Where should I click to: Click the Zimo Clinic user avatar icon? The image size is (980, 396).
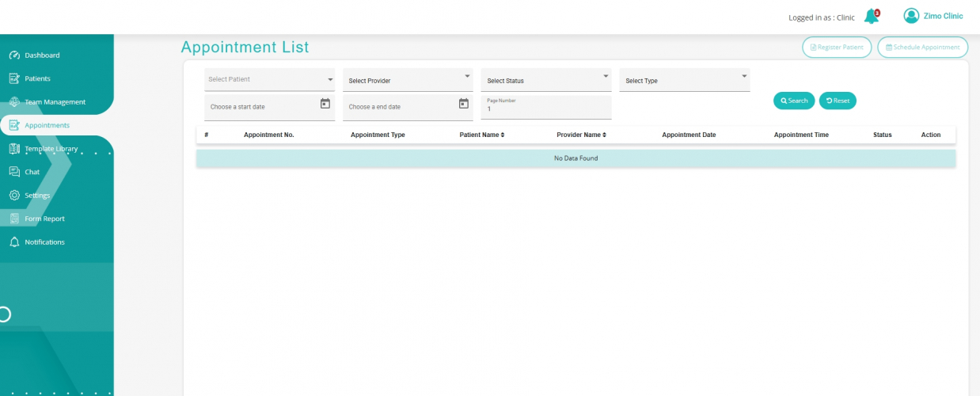pyautogui.click(x=911, y=16)
